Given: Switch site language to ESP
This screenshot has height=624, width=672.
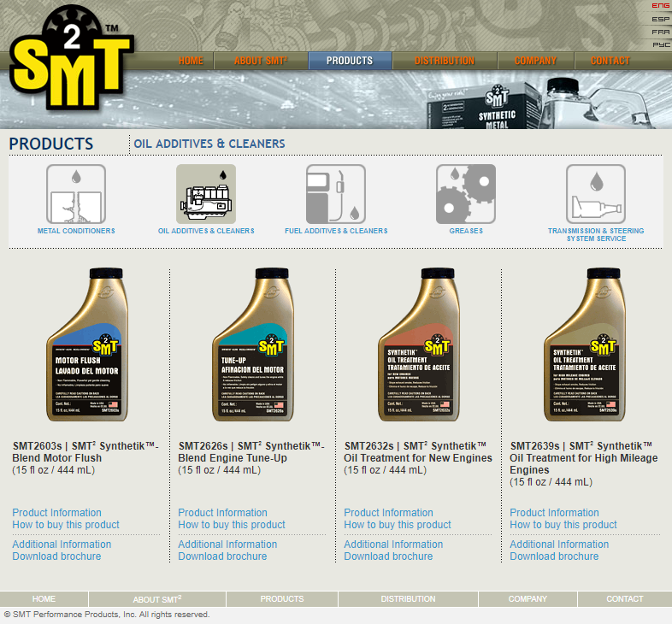Looking at the screenshot, I should [661, 19].
